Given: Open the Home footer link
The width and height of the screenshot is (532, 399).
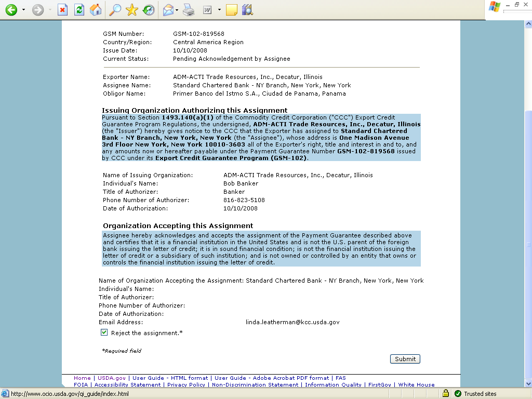Looking at the screenshot, I should pos(82,378).
